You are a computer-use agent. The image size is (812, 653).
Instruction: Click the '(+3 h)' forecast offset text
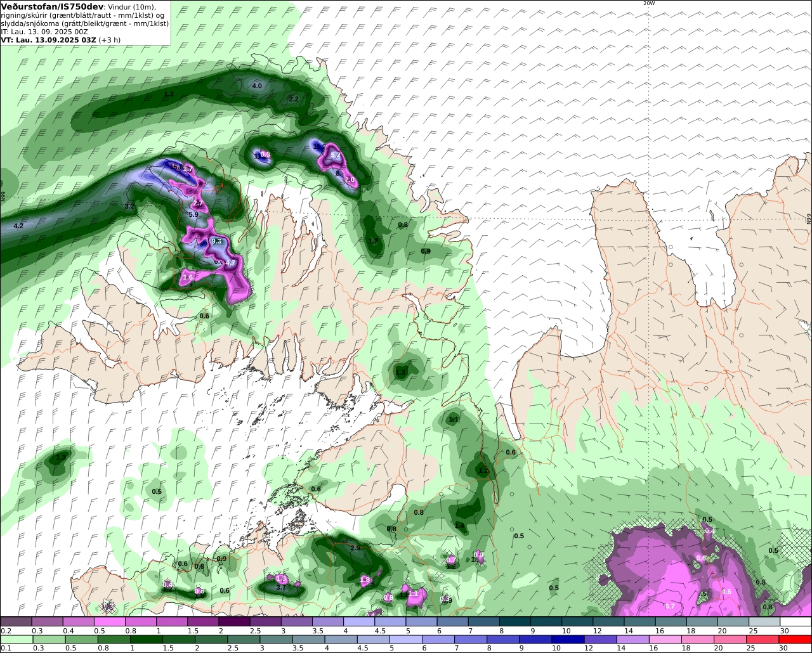[108, 39]
